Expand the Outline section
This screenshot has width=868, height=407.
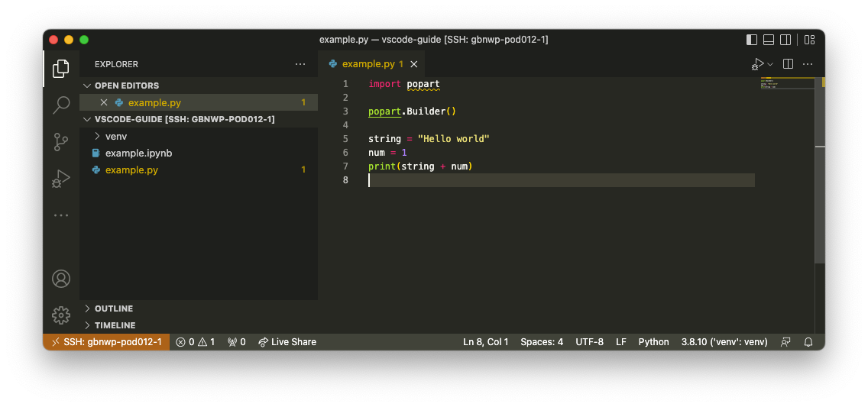(x=113, y=308)
